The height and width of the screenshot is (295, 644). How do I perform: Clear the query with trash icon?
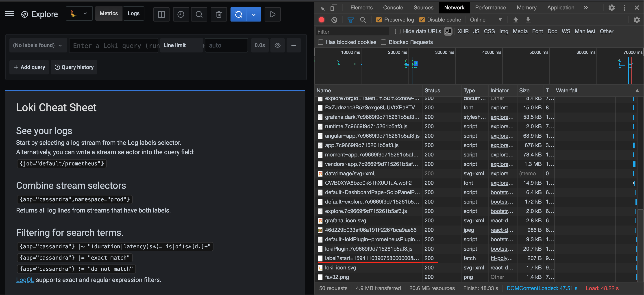(218, 14)
